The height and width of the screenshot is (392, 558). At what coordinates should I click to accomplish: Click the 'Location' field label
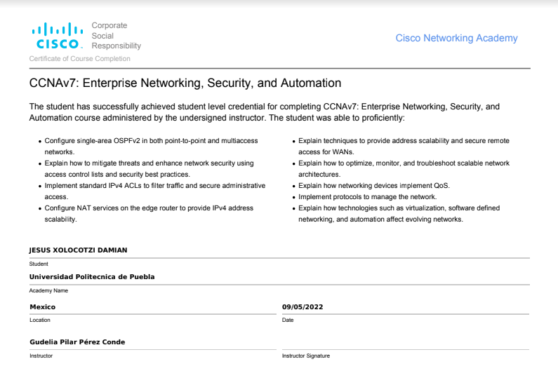(40, 320)
